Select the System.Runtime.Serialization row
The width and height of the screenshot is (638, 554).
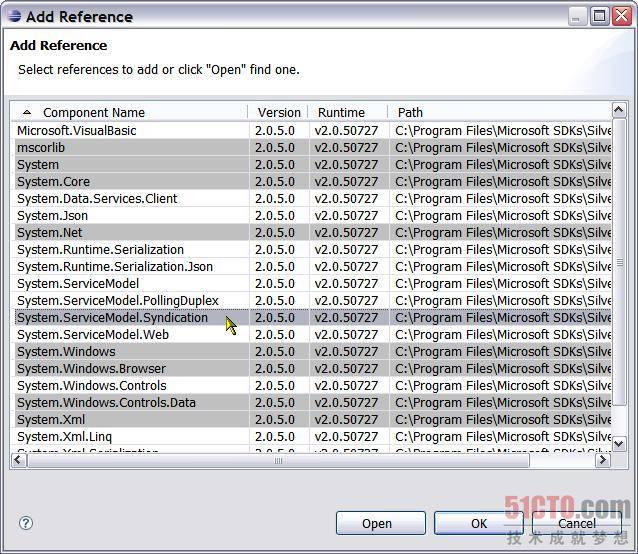(x=311, y=250)
